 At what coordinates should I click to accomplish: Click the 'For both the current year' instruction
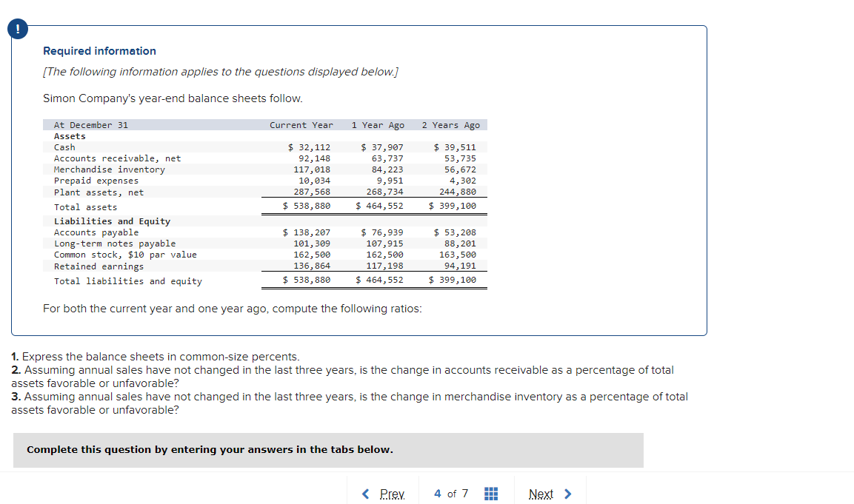tap(233, 309)
